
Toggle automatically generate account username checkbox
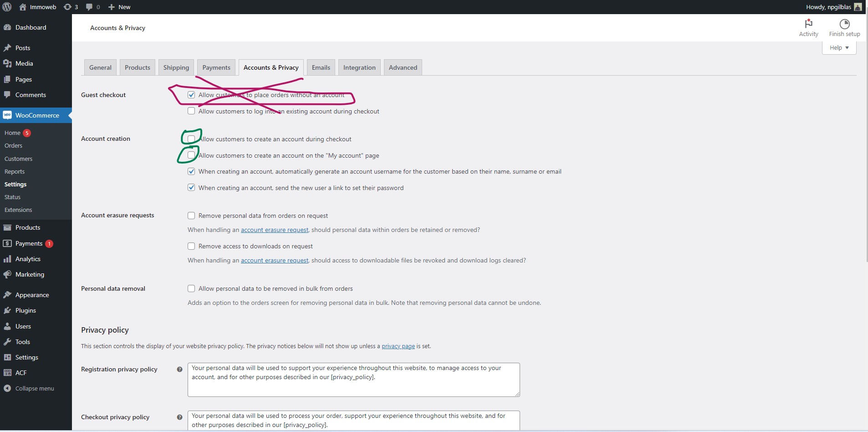[x=191, y=171]
